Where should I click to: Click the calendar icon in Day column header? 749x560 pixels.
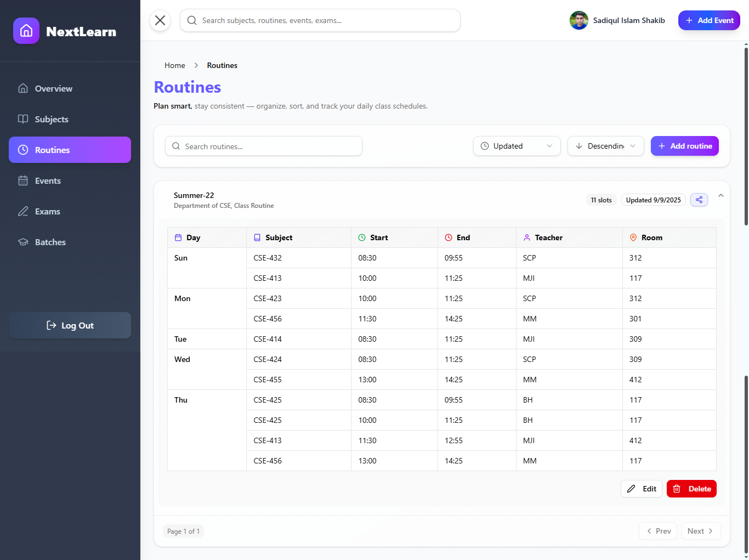pyautogui.click(x=178, y=237)
